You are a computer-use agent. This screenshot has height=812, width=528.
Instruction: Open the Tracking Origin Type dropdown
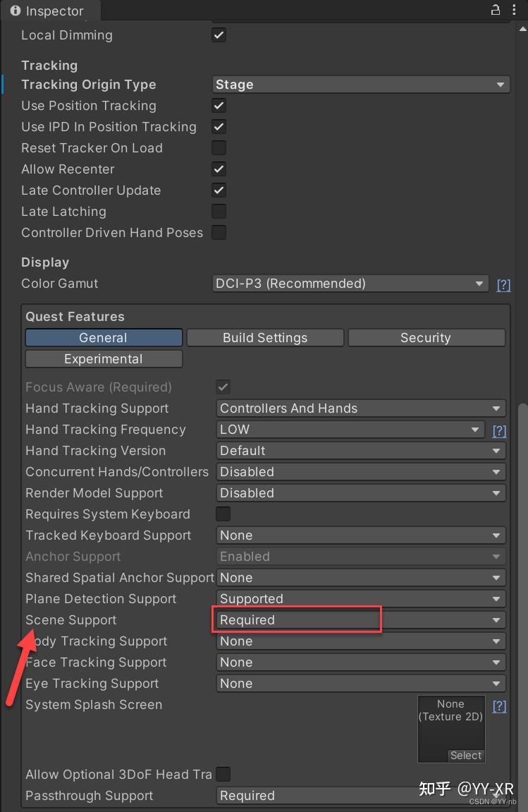click(360, 84)
